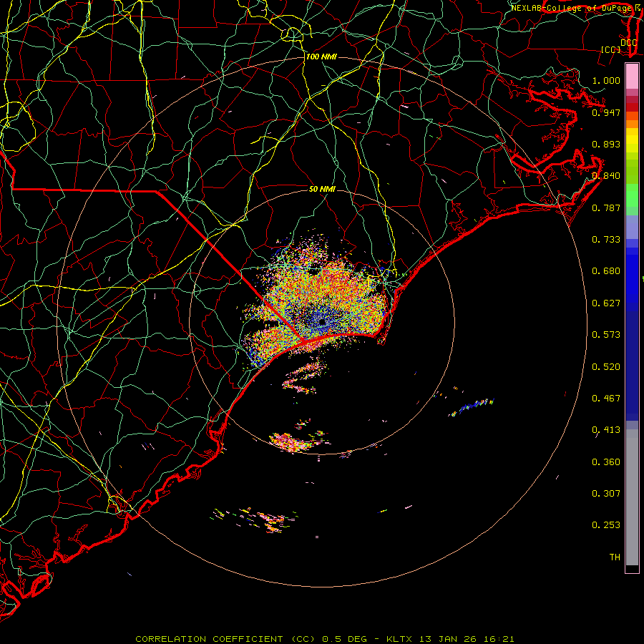644x644 pixels.
Task: Click the 0.413 value on the color scale
Action: (x=606, y=429)
